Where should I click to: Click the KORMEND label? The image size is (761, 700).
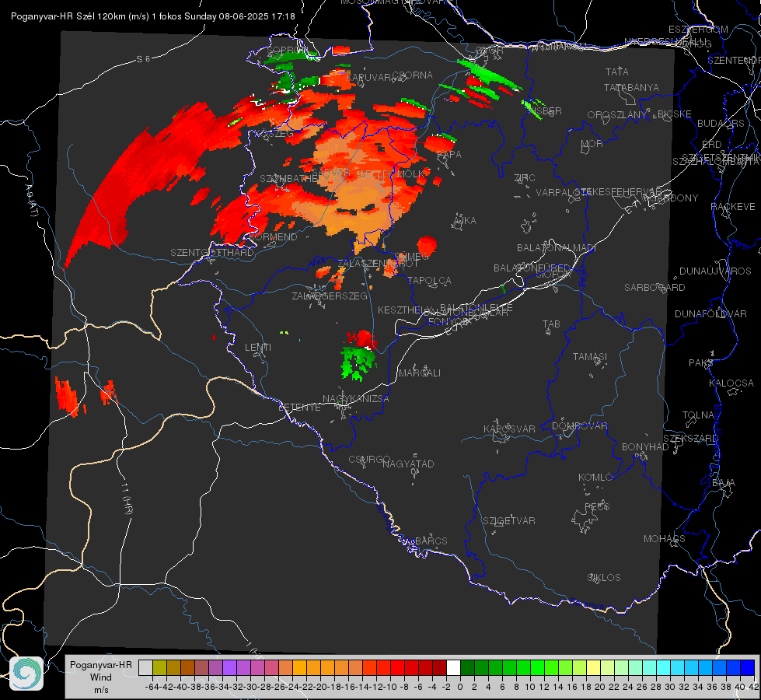click(272, 237)
